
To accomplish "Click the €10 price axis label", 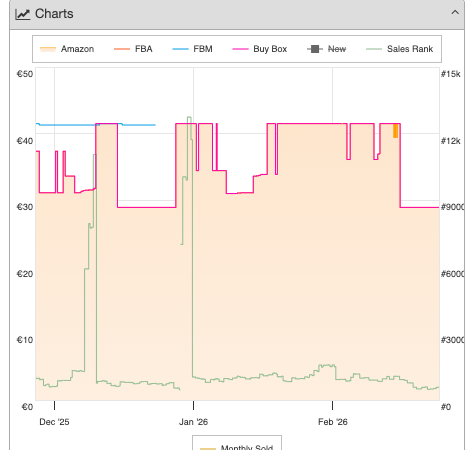I will pos(25,340).
